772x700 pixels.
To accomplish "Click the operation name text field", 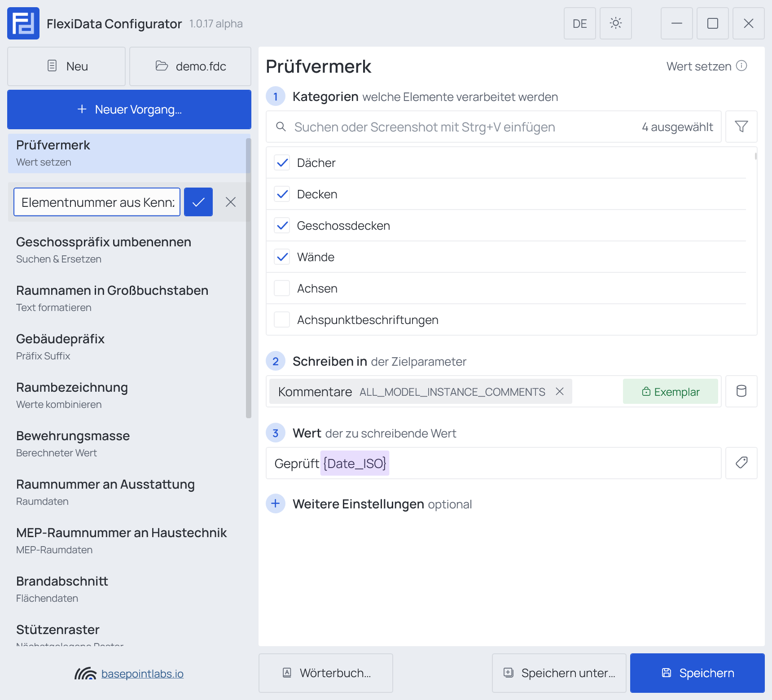I will pyautogui.click(x=97, y=202).
